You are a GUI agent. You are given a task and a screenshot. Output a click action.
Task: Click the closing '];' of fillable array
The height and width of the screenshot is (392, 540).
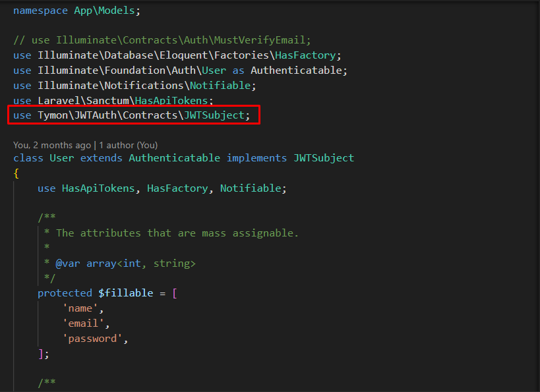point(44,354)
